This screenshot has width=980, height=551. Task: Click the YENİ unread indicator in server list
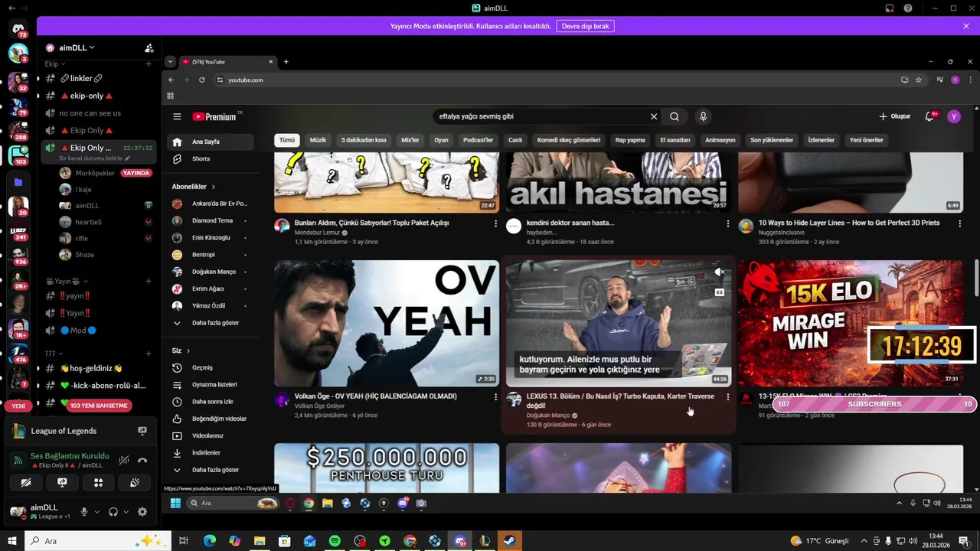click(18, 406)
